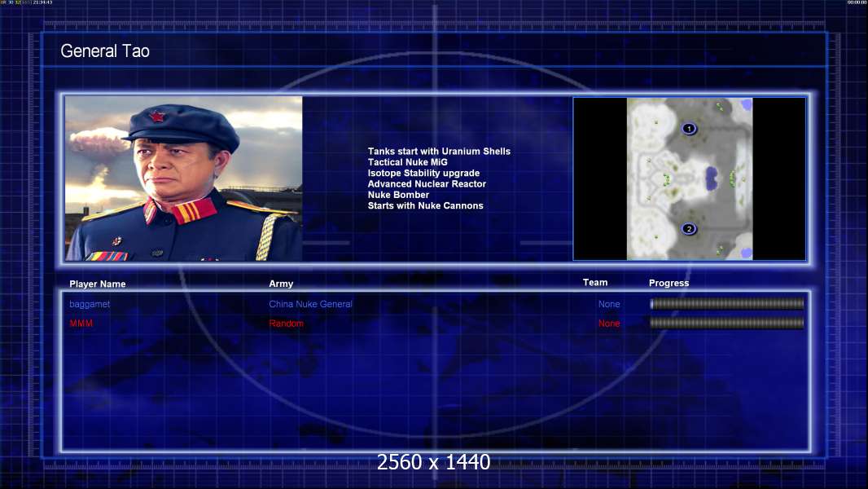Select player baggamet in the list

pyautogui.click(x=90, y=304)
